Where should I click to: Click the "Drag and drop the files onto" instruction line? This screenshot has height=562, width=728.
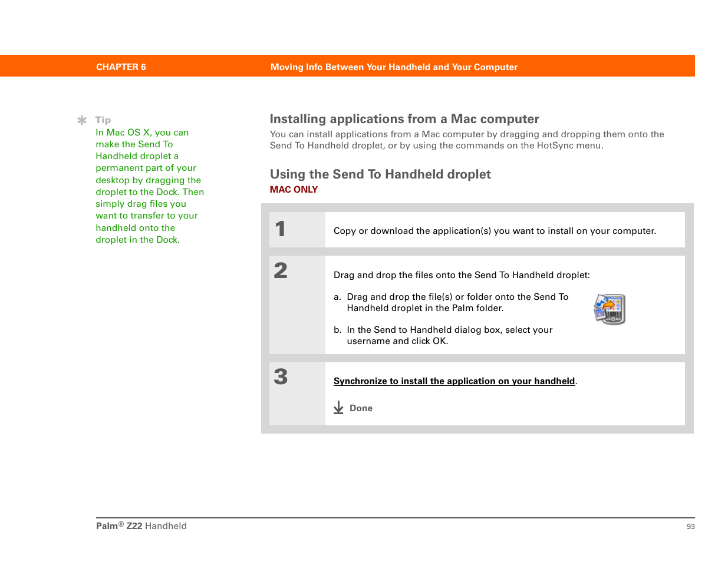[x=462, y=275]
